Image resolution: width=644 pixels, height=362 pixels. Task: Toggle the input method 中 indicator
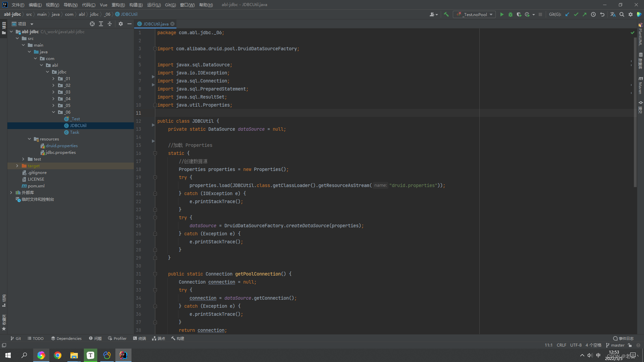click(598, 355)
